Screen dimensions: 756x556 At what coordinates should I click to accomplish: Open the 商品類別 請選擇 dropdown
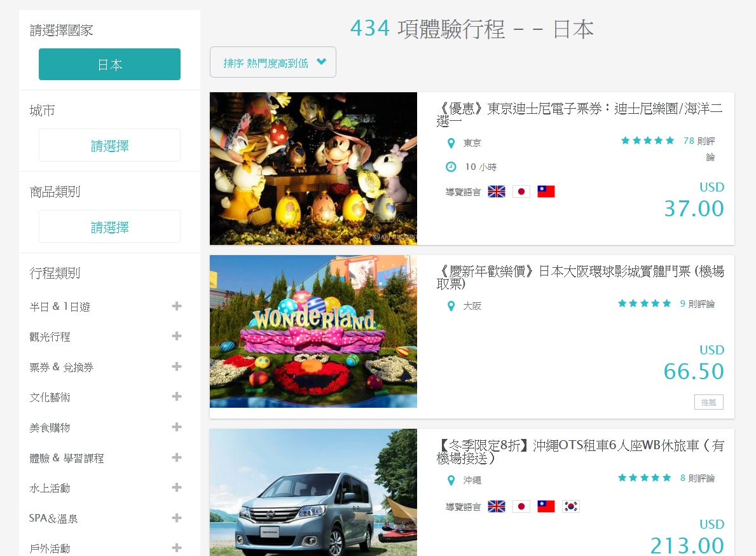tap(109, 226)
